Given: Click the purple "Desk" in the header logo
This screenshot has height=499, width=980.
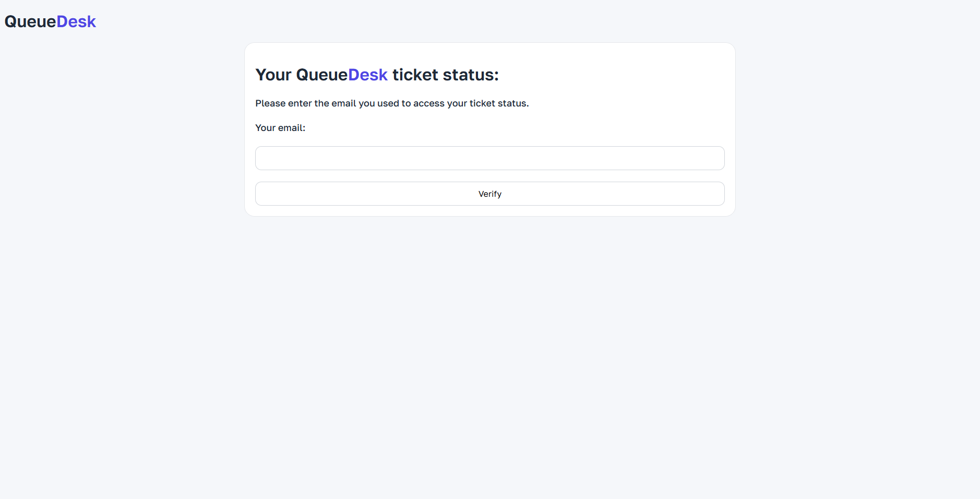Looking at the screenshot, I should (76, 21).
